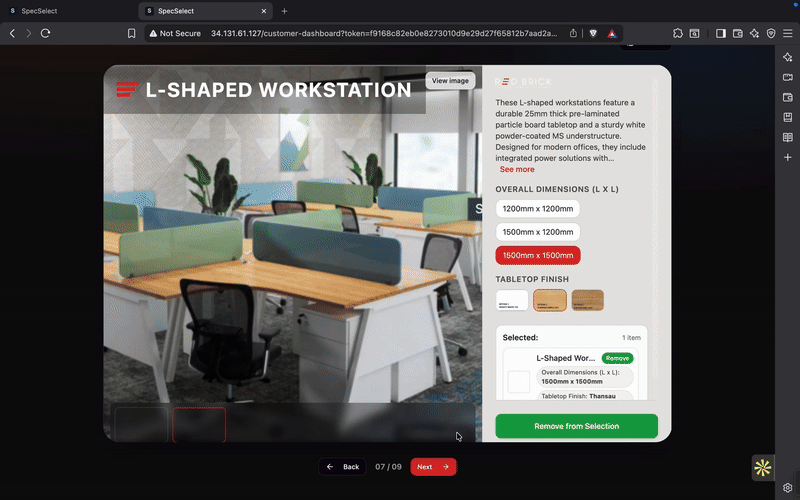
Task: Expand description with See more link
Action: coord(517,170)
